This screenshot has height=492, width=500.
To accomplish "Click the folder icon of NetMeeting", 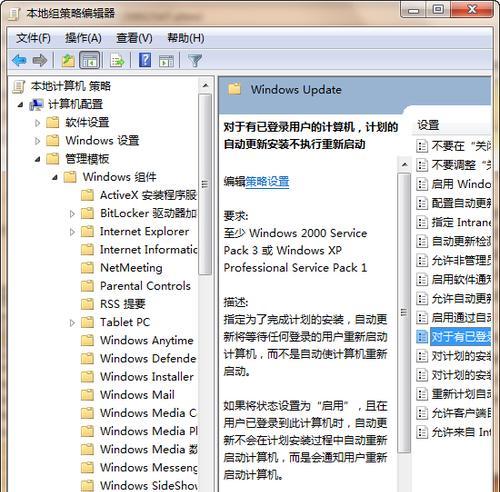I will [87, 268].
